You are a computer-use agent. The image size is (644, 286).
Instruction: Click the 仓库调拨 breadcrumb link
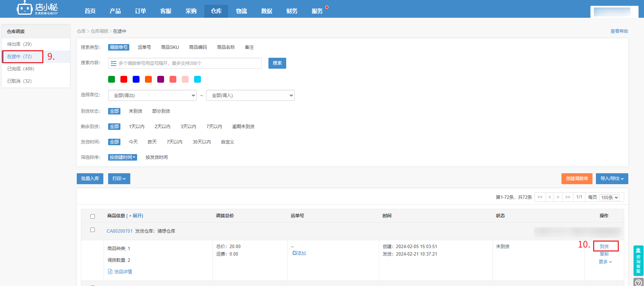pos(99,31)
